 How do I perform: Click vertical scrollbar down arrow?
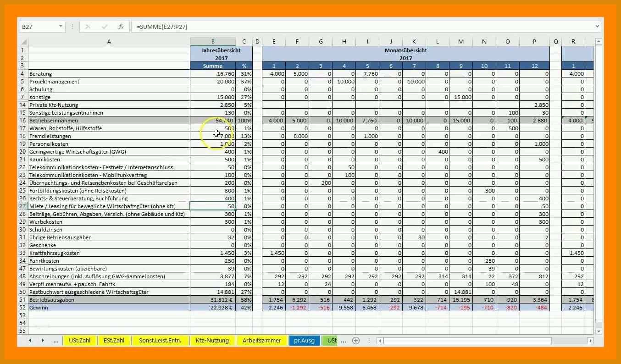(x=599, y=331)
